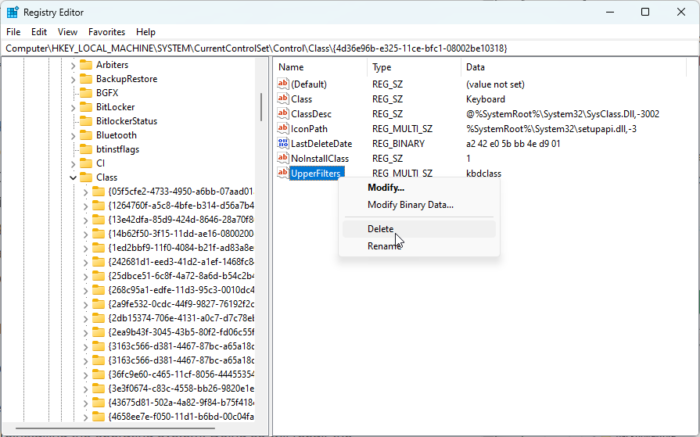
Task: Click the BGFX folder icon
Action: pos(86,93)
